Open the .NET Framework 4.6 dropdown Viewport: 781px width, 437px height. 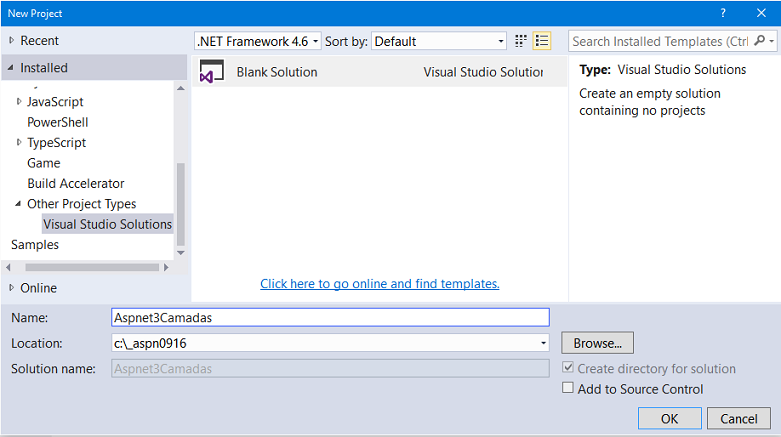258,41
